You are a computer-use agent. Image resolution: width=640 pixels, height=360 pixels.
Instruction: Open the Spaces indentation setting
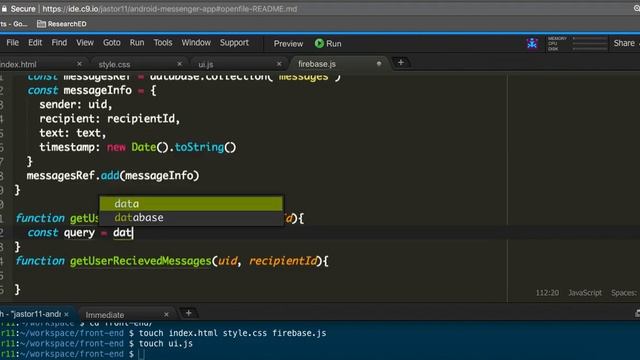click(624, 293)
